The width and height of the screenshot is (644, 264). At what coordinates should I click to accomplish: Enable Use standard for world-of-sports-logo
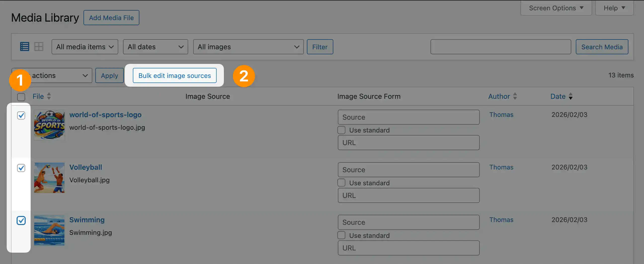(x=341, y=130)
